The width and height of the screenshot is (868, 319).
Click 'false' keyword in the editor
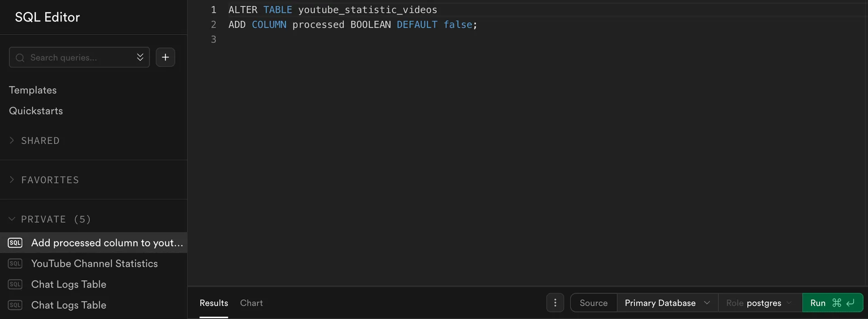tap(458, 24)
